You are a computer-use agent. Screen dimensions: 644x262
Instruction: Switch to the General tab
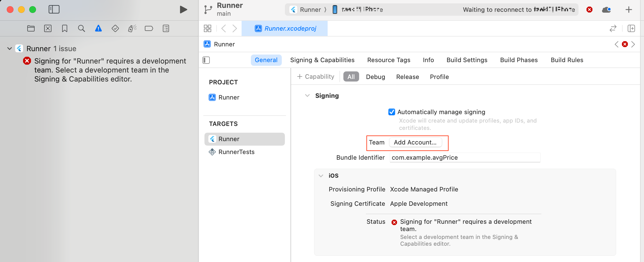click(266, 60)
